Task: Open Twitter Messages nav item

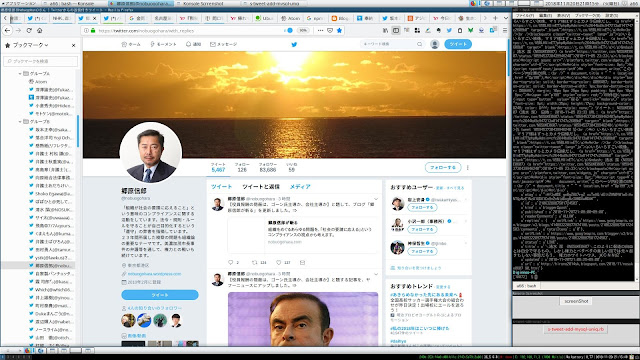Action: 223,44
